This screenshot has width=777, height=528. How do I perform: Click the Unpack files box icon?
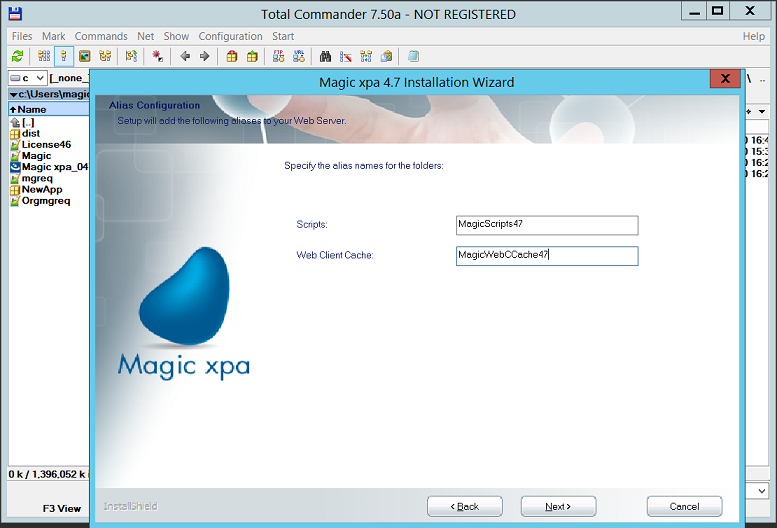(252, 56)
